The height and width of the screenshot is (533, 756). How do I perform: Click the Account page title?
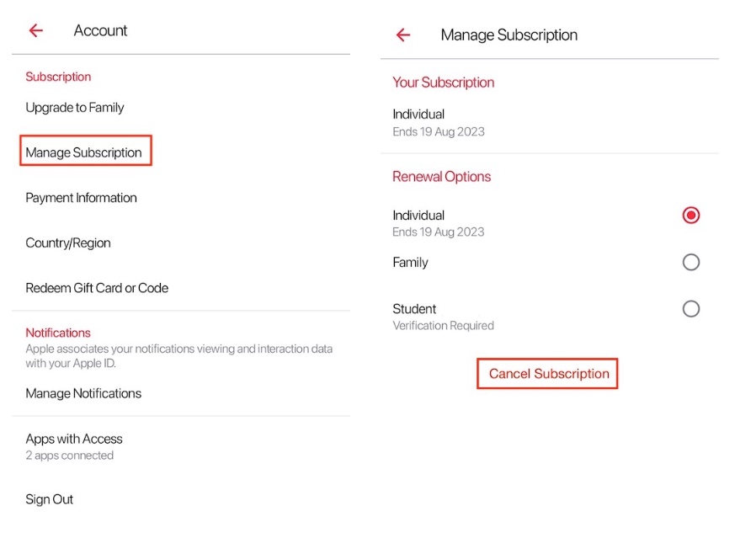coord(100,30)
